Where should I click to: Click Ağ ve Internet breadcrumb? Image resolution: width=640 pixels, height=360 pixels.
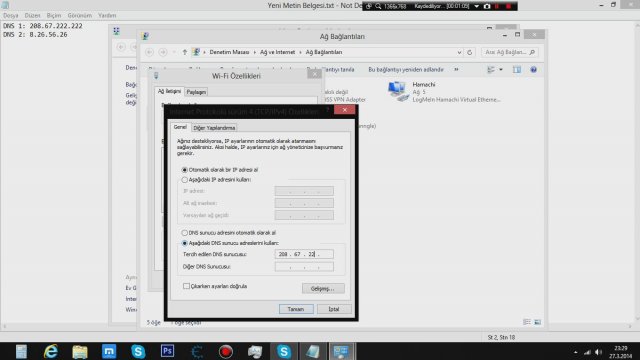click(x=277, y=52)
